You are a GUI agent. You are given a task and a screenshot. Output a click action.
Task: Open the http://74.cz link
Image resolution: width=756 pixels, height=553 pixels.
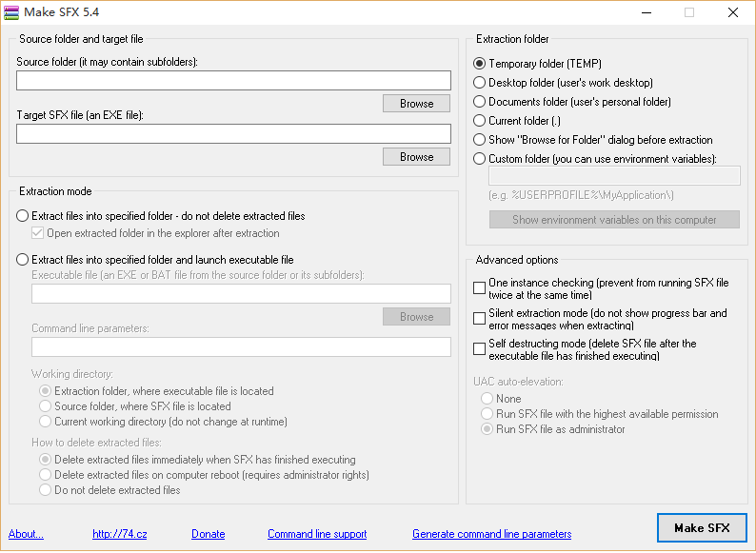click(x=120, y=534)
